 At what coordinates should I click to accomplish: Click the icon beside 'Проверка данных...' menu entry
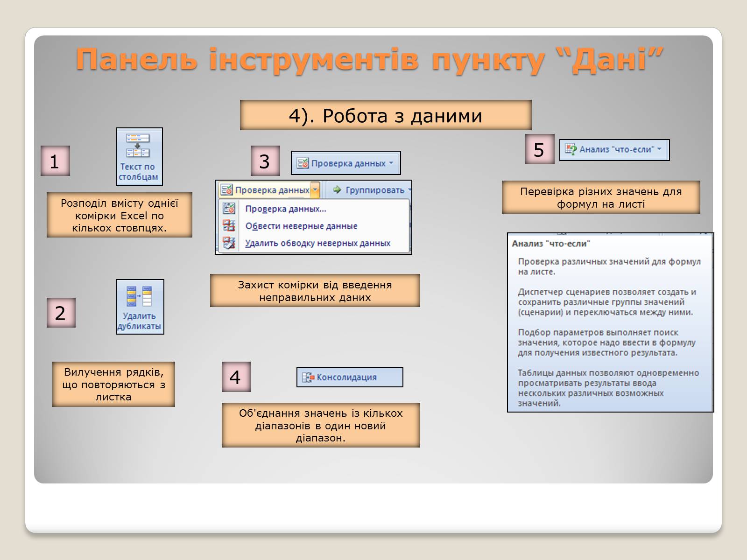pyautogui.click(x=229, y=209)
